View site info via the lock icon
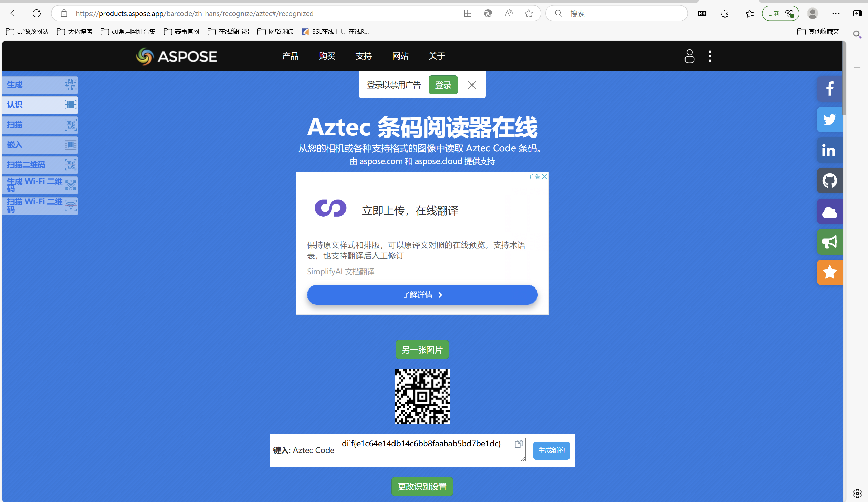Viewport: 868px width, 502px height. pos(64,14)
